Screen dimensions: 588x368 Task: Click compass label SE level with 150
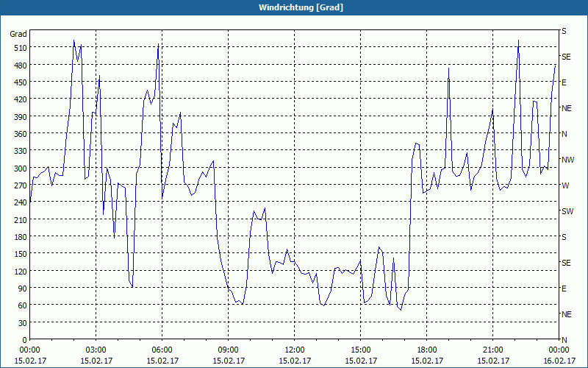pyautogui.click(x=566, y=263)
